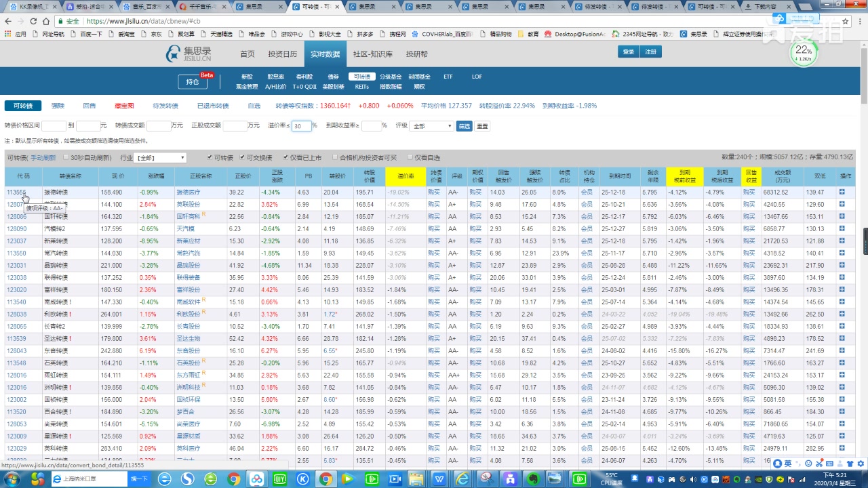Sort by the 涨跌幅 column header

pyautogui.click(x=156, y=176)
